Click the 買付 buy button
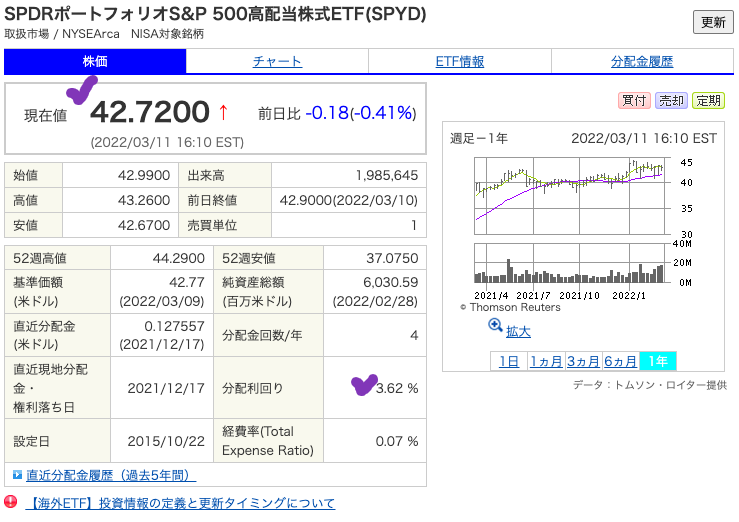This screenshot has width=739, height=522. tap(634, 100)
